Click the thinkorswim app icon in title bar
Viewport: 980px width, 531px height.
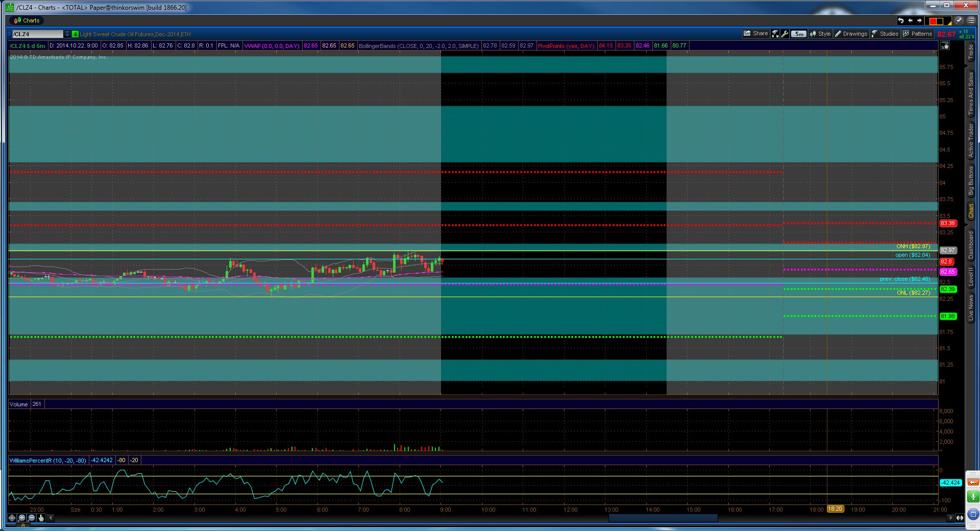pyautogui.click(x=10, y=7)
